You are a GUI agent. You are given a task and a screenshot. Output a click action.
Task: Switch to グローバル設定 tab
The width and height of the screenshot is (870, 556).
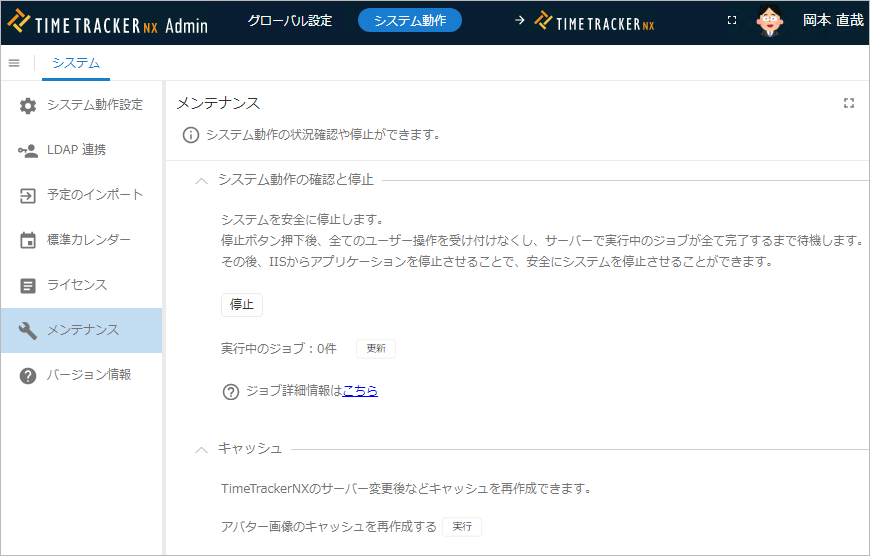[290, 21]
